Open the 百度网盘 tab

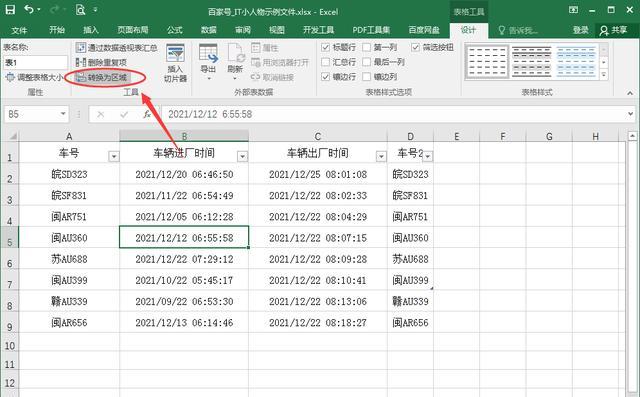click(424, 30)
